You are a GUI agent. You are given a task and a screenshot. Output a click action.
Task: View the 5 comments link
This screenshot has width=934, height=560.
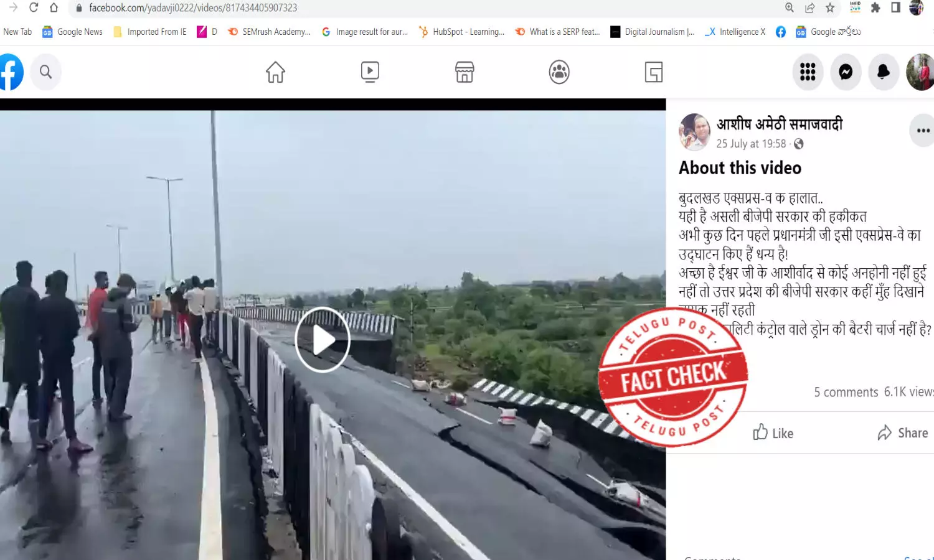click(x=846, y=392)
